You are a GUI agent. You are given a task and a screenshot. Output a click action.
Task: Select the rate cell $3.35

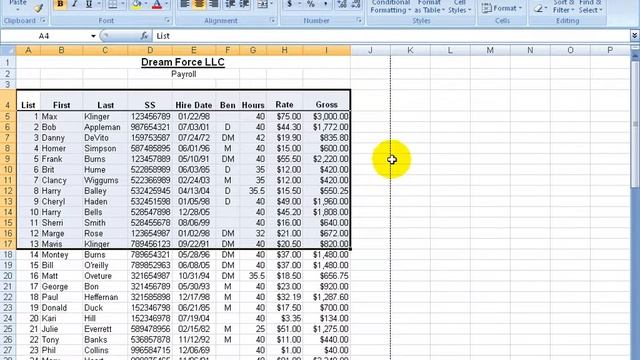284,318
